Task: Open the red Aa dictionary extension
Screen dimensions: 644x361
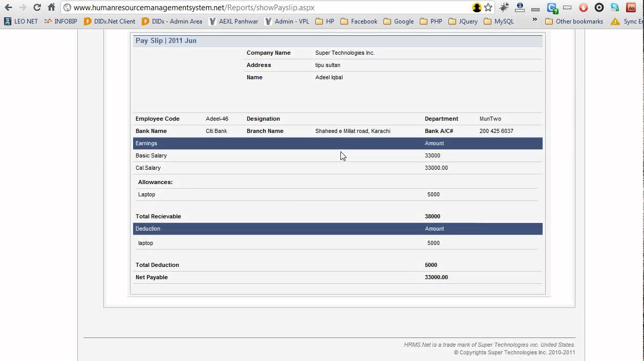Action: pos(631,8)
